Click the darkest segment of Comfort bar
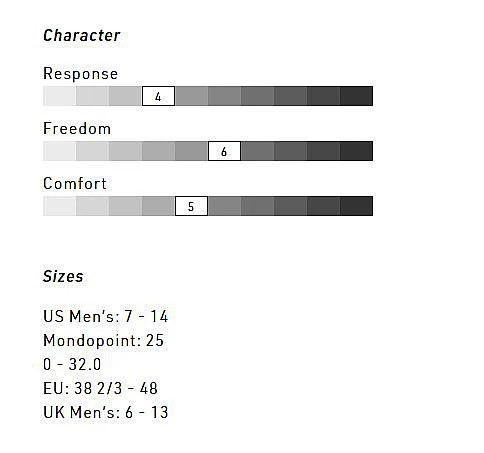This screenshot has width=484, height=453. point(356,206)
